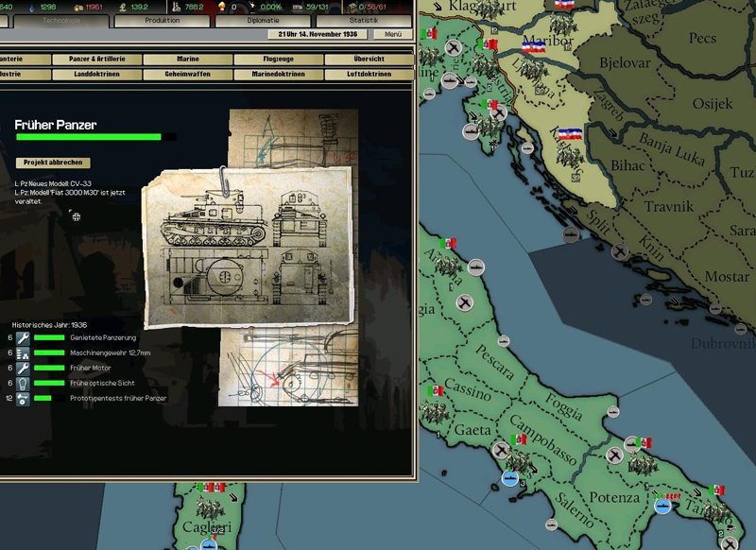Image resolution: width=756 pixels, height=550 pixels.
Task: Click the tank blueprint image
Action: click(x=248, y=245)
